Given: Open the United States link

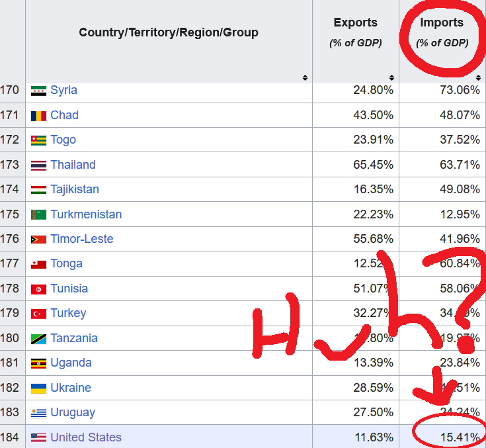Looking at the screenshot, I should click(x=86, y=437).
